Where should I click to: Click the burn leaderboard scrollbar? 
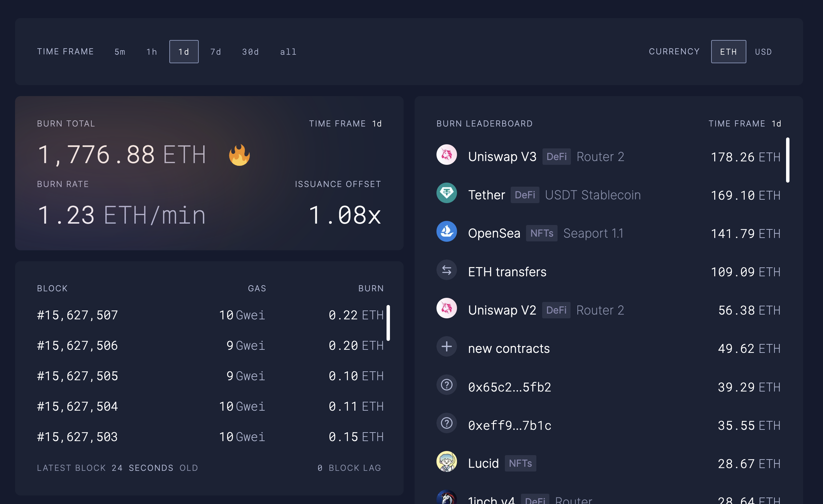click(787, 160)
